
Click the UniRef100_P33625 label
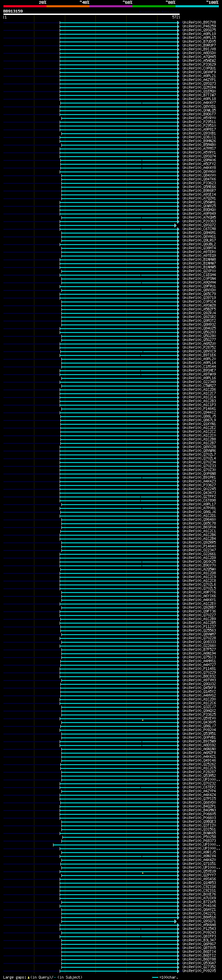click(x=199, y=715)
